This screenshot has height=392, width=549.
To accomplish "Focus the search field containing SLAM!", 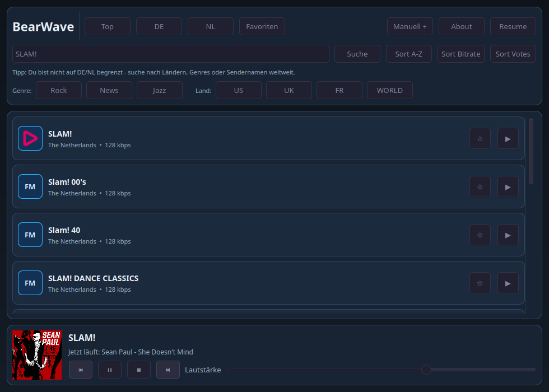I will coord(170,54).
